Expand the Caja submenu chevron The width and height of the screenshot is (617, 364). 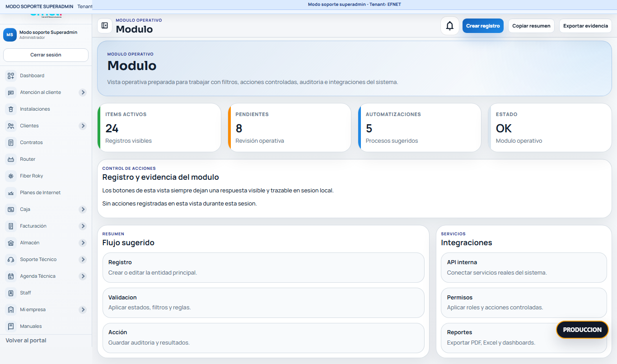[x=83, y=210]
